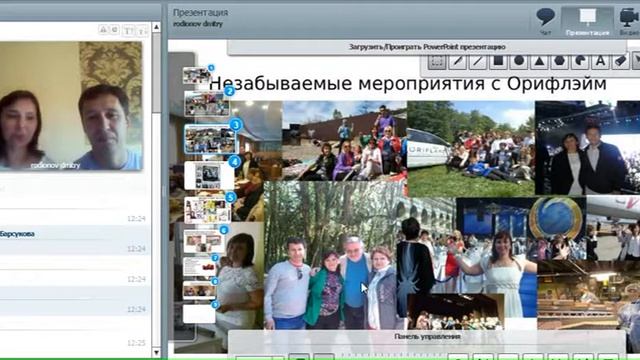Viewport: 640px width, 360px height.
Task: Click the chat scrollbar up arrow
Action: click(156, 27)
